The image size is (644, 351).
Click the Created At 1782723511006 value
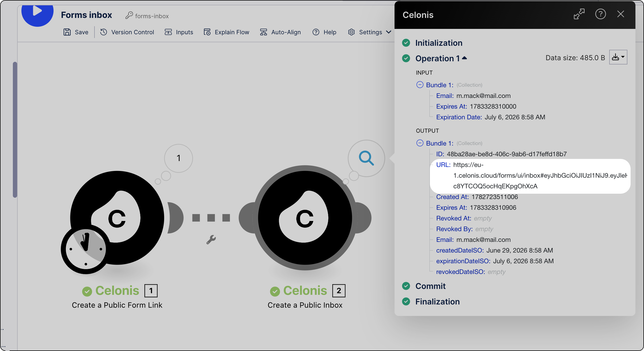pos(495,197)
